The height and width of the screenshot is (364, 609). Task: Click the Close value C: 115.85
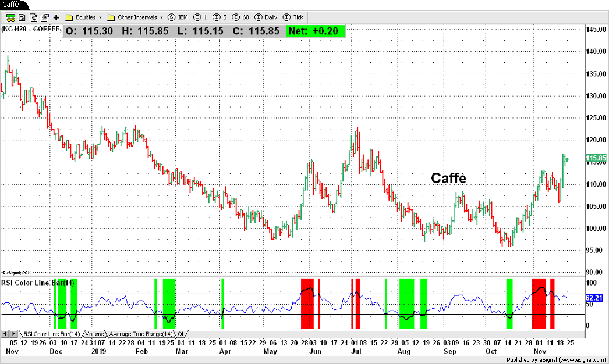point(256,31)
